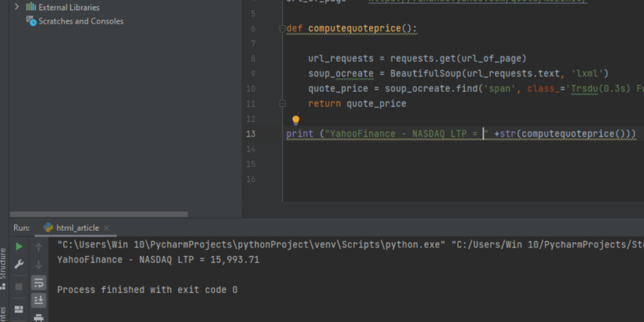Click line number 13 in the gutter
The height and width of the screenshot is (322, 644).
[250, 134]
